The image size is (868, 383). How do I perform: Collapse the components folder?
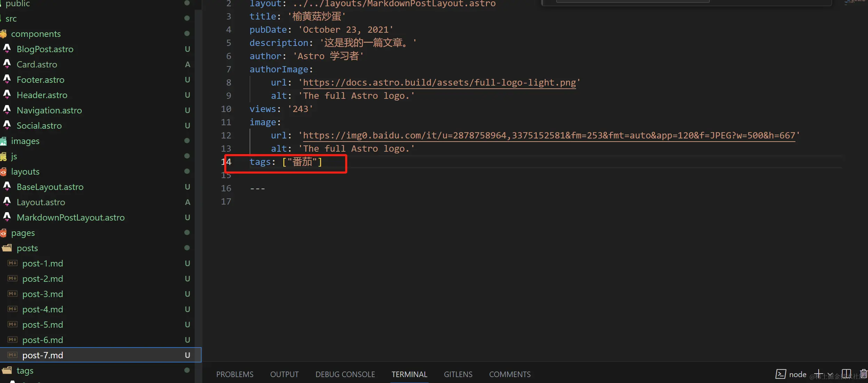(35, 34)
